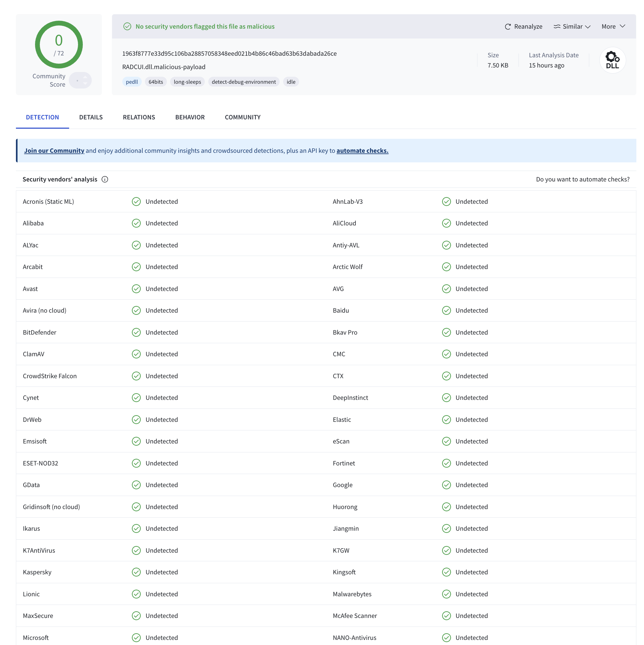The image size is (644, 645).
Task: Click the Security vendors' analysis info icon
Action: (x=105, y=179)
